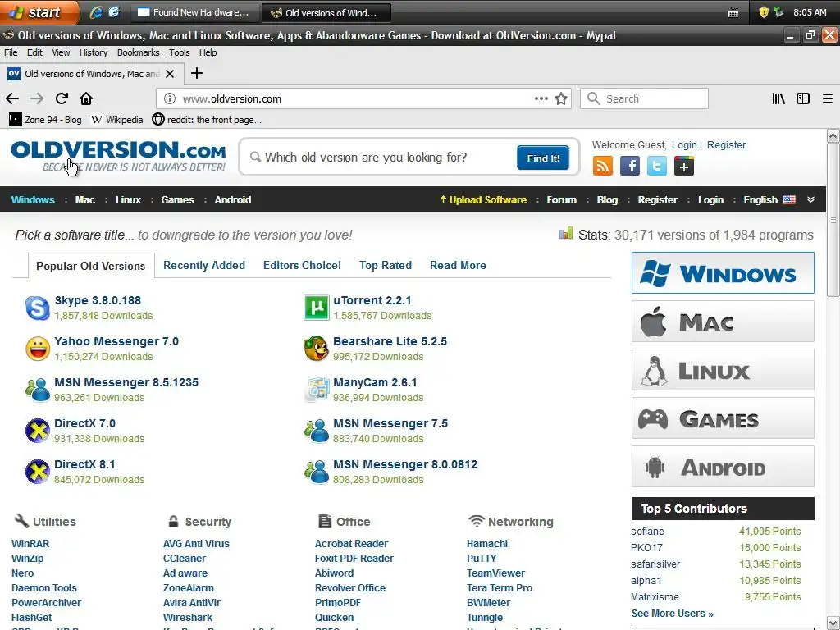Open the Zone 94 - Blog bookmark

pos(46,120)
